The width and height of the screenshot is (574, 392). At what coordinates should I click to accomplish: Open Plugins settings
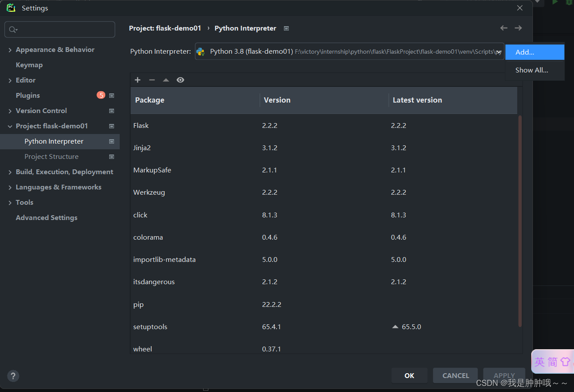(x=28, y=96)
